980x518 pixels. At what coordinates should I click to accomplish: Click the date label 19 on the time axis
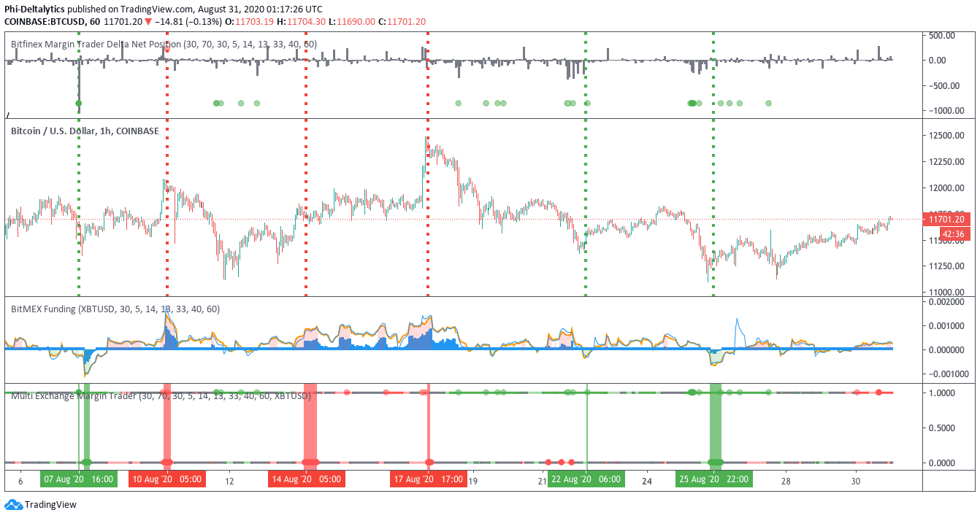tap(473, 482)
